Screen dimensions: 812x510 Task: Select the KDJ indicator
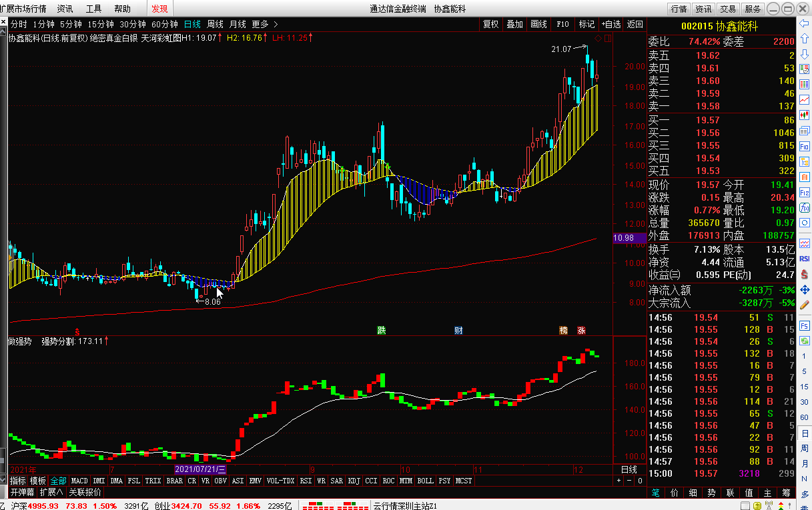[354, 481]
